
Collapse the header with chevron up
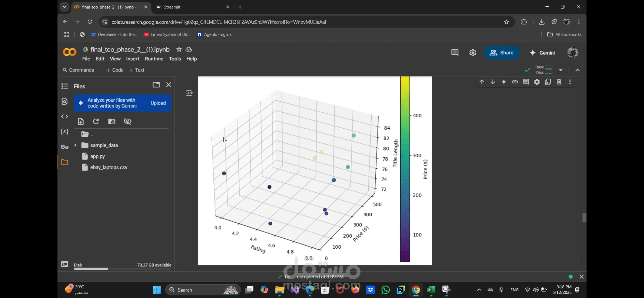pyautogui.click(x=577, y=70)
